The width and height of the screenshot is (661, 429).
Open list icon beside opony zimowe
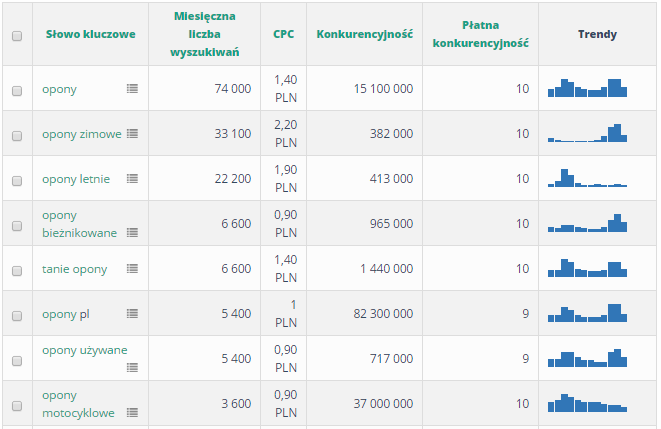pos(132,133)
